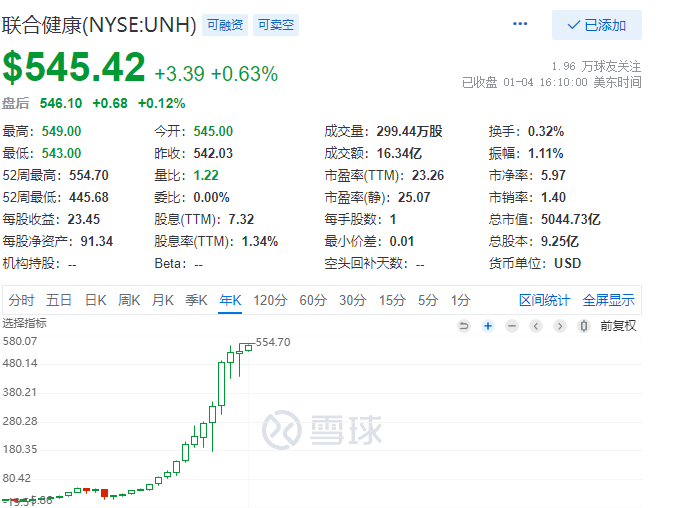Switch to the 15分 chart tab
The height and width of the screenshot is (508, 674).
tap(392, 300)
